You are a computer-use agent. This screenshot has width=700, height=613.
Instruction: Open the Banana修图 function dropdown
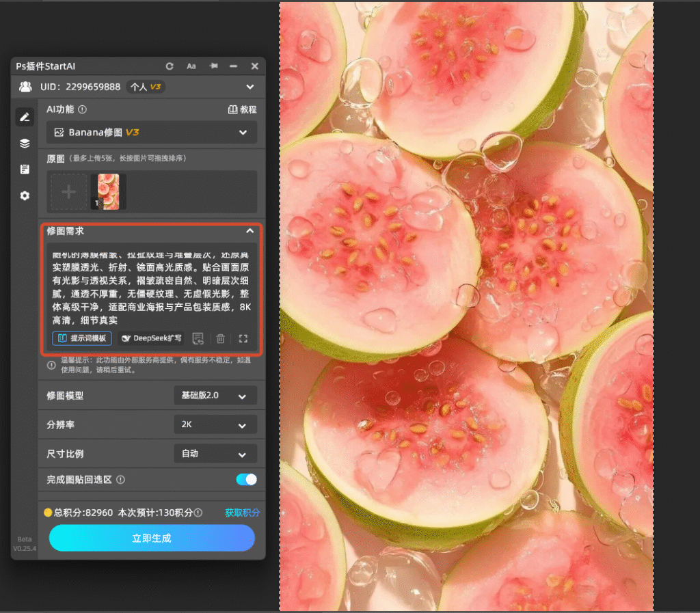point(152,133)
